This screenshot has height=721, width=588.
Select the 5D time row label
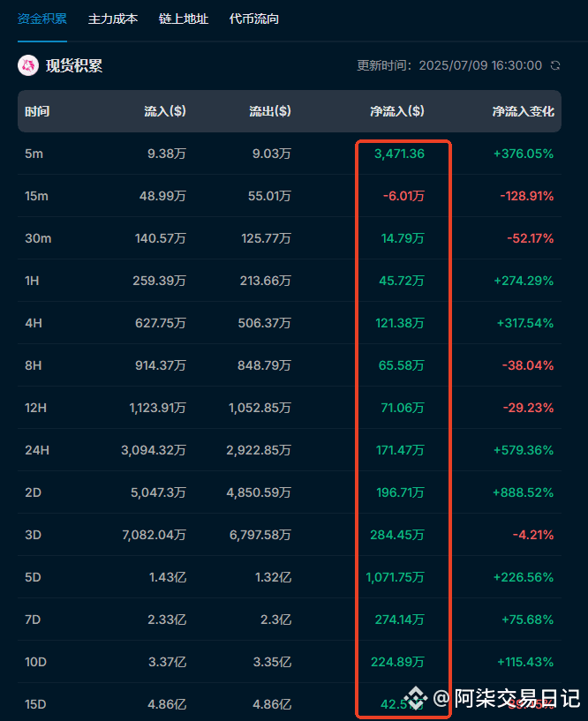pyautogui.click(x=34, y=577)
